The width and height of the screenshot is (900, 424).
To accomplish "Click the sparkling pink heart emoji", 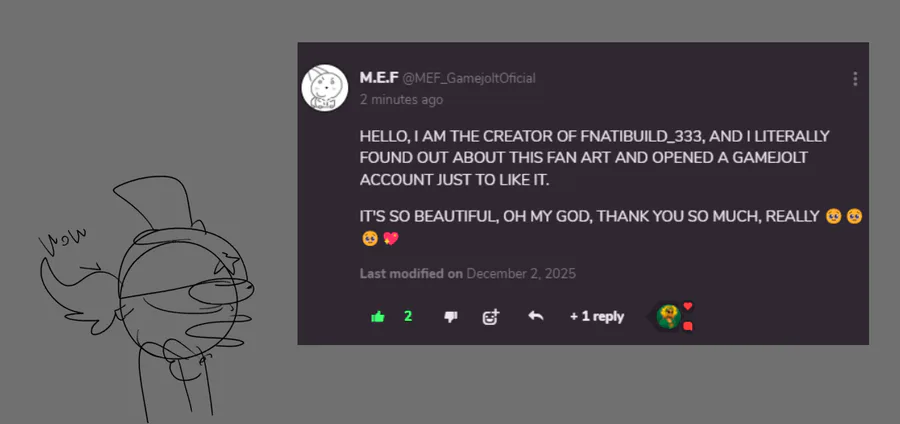I will [391, 238].
